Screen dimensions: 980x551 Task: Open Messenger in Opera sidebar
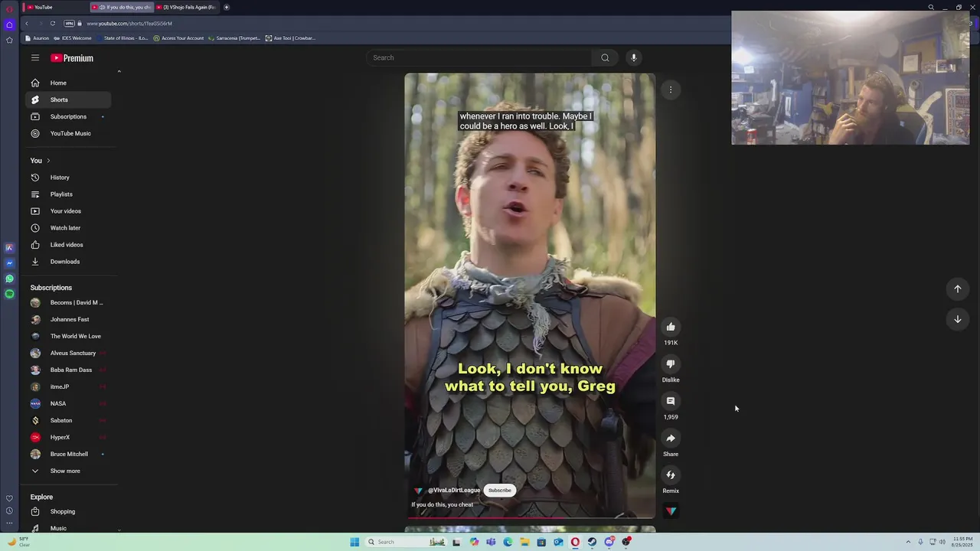9,263
